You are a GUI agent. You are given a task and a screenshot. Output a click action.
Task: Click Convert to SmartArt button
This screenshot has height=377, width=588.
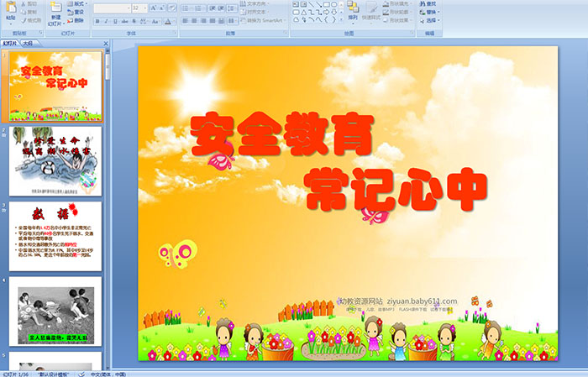[x=263, y=20]
